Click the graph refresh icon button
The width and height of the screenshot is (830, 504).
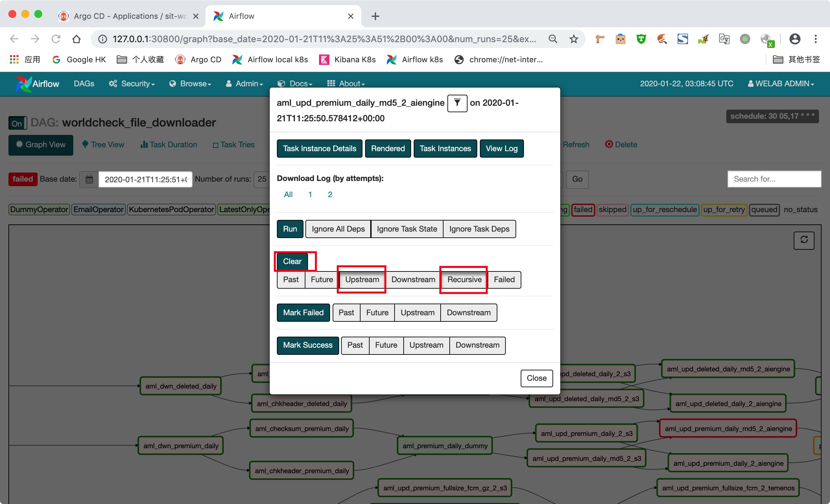coord(804,240)
